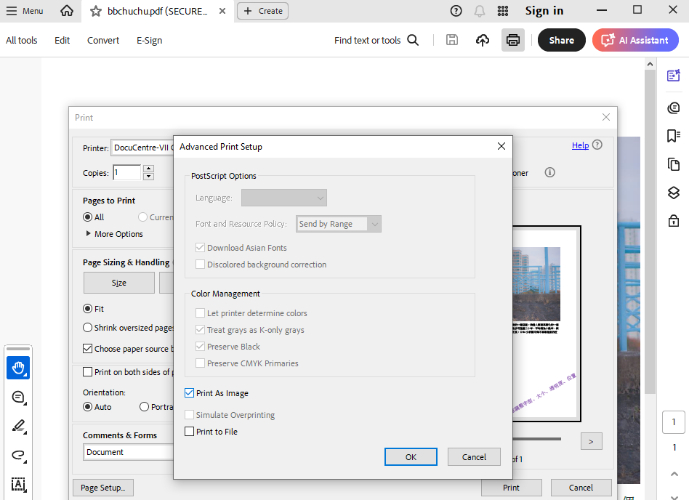689x500 pixels.
Task: Open Comments & Forms Document dropdown
Action: [128, 452]
